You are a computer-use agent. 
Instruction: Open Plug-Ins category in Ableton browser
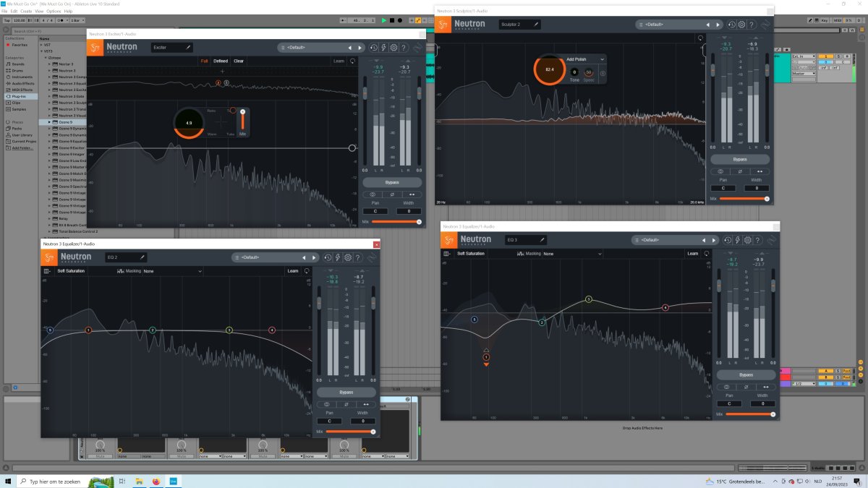20,96
